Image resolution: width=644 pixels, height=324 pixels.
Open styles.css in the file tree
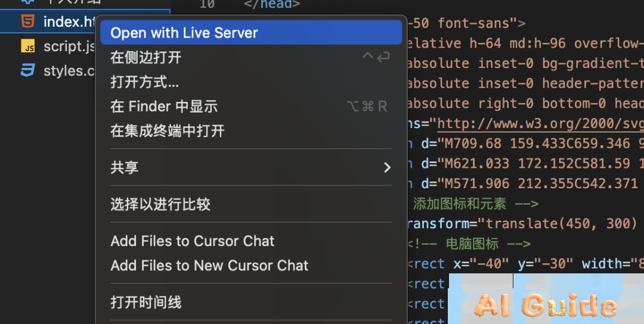click(69, 71)
